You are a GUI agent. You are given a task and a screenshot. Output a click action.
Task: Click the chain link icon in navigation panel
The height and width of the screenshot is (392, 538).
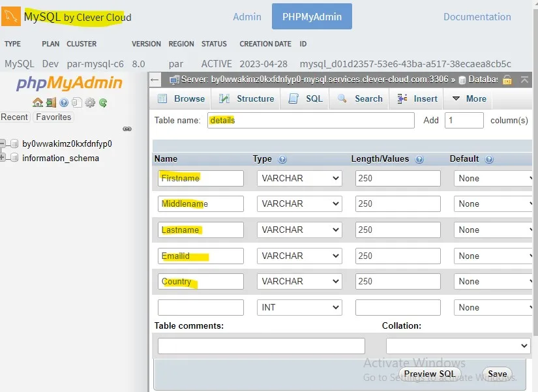pos(127,128)
